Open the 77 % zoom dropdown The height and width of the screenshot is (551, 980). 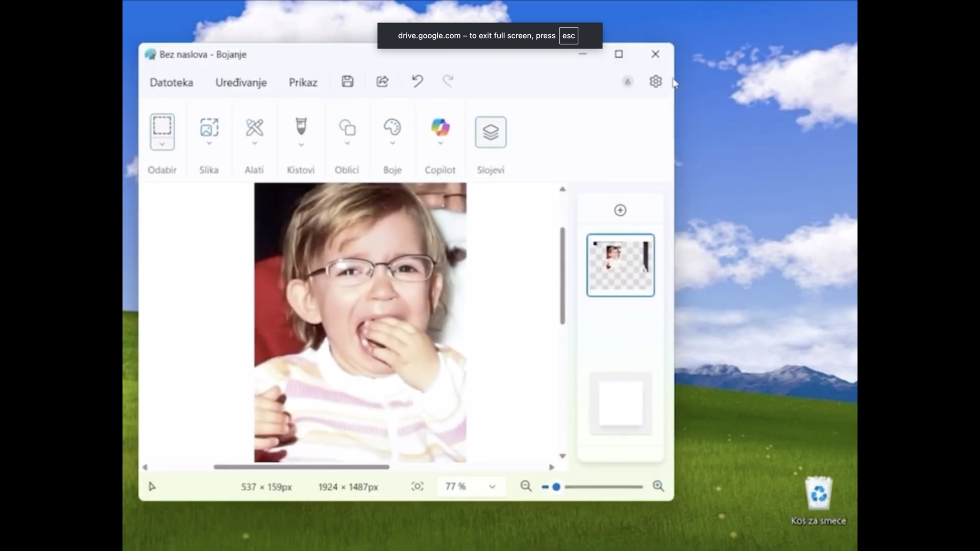click(492, 487)
